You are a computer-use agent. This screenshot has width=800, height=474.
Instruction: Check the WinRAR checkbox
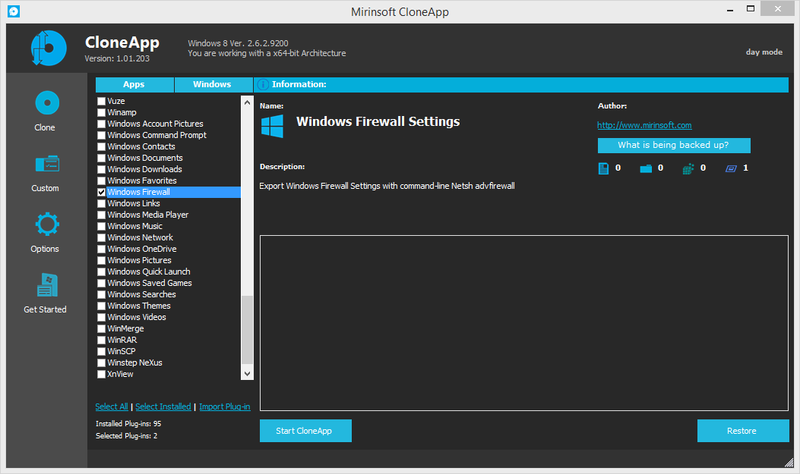(101, 340)
